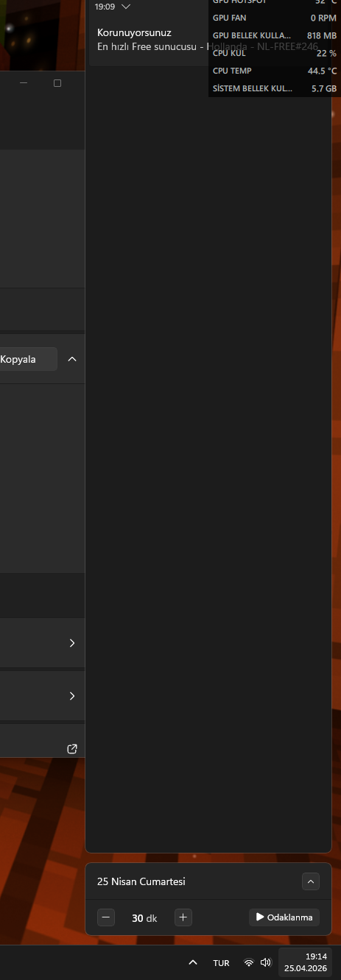Click taskbar clock 19:14 25.04.2026
The image size is (341, 980).
pyautogui.click(x=306, y=962)
